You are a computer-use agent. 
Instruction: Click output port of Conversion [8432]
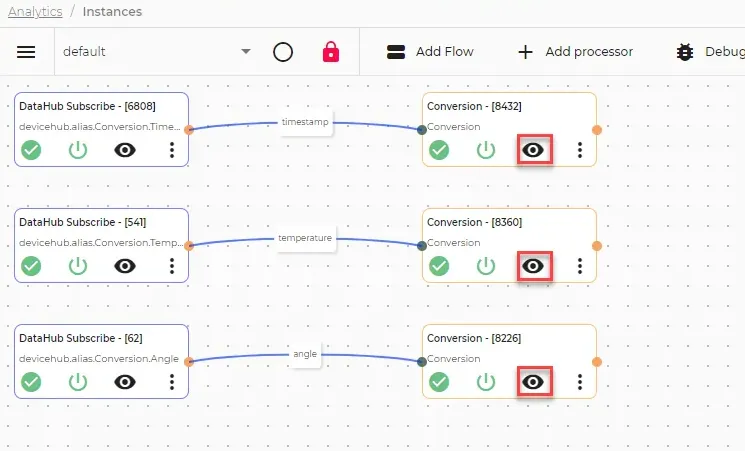[x=597, y=130]
